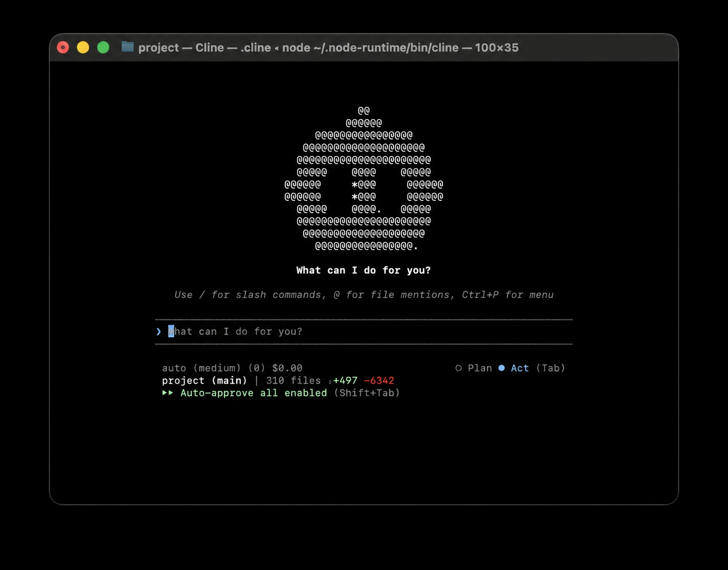Click the folder icon in the title bar
The image size is (728, 570).
coord(127,47)
